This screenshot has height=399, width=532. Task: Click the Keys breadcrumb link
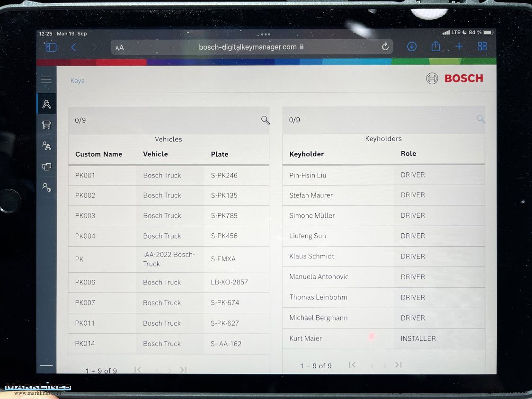[77, 81]
